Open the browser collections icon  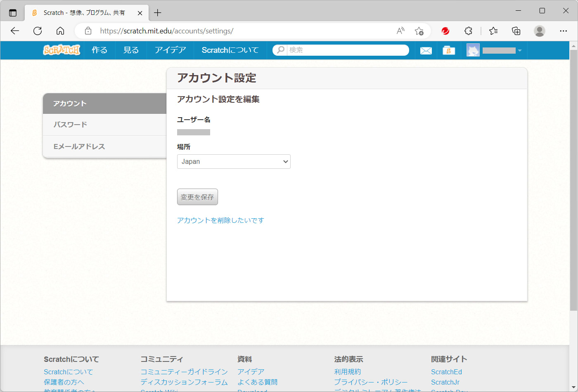(x=516, y=31)
